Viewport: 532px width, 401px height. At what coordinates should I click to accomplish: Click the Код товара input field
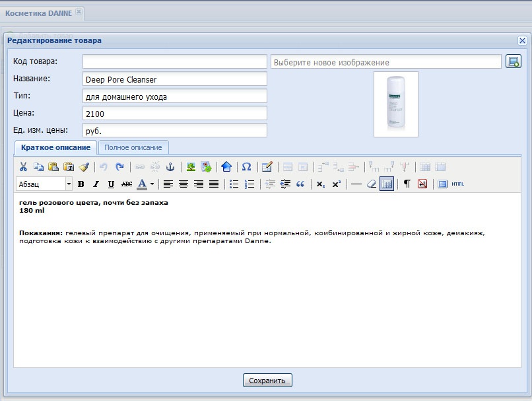coord(175,61)
